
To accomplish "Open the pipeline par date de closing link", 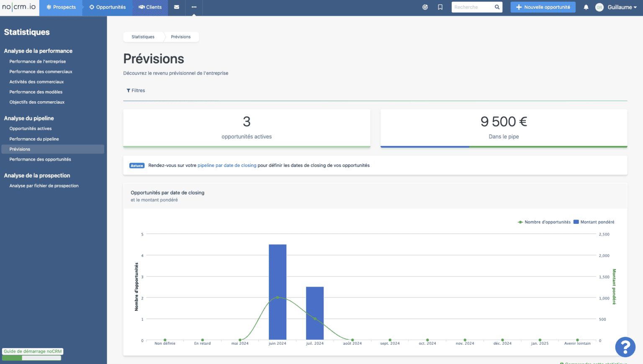I will tap(227, 165).
